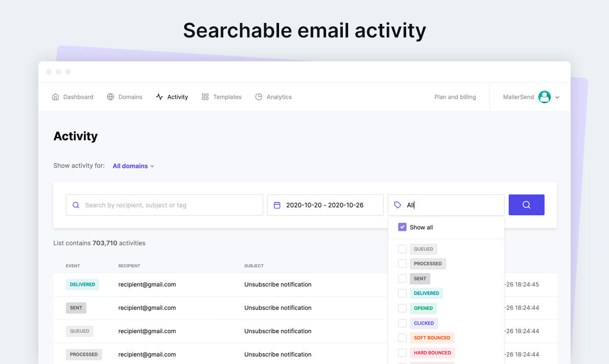Expand the All domains dropdown
The image size is (609, 364).
point(133,166)
